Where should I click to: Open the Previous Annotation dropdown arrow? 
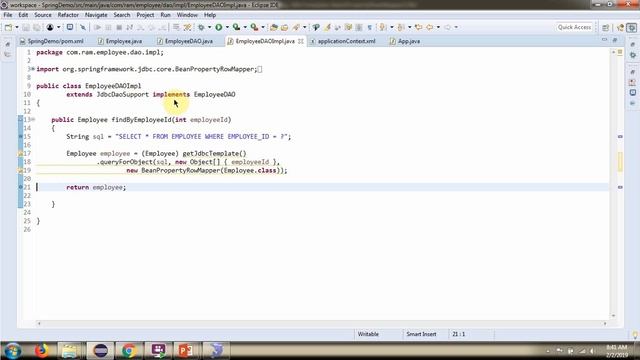409,27
